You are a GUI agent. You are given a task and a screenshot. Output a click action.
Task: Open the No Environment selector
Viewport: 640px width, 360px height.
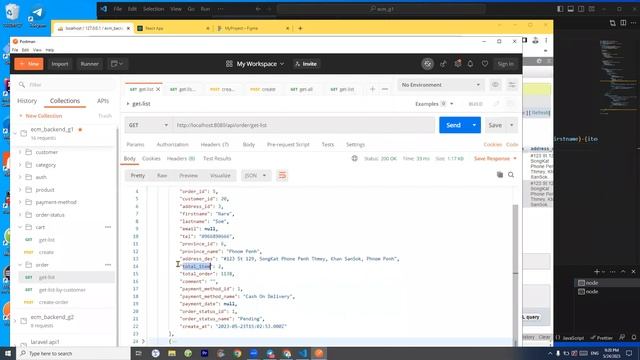click(440, 85)
